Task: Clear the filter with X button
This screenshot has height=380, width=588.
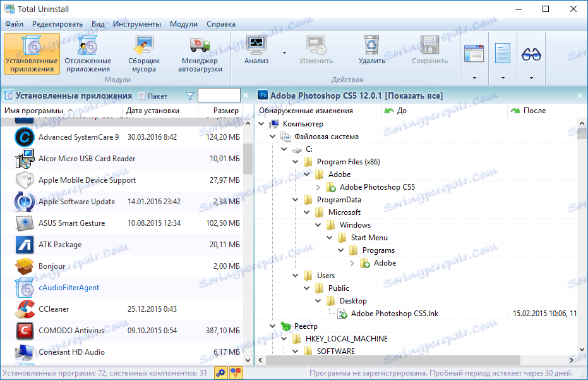Action: [246, 95]
